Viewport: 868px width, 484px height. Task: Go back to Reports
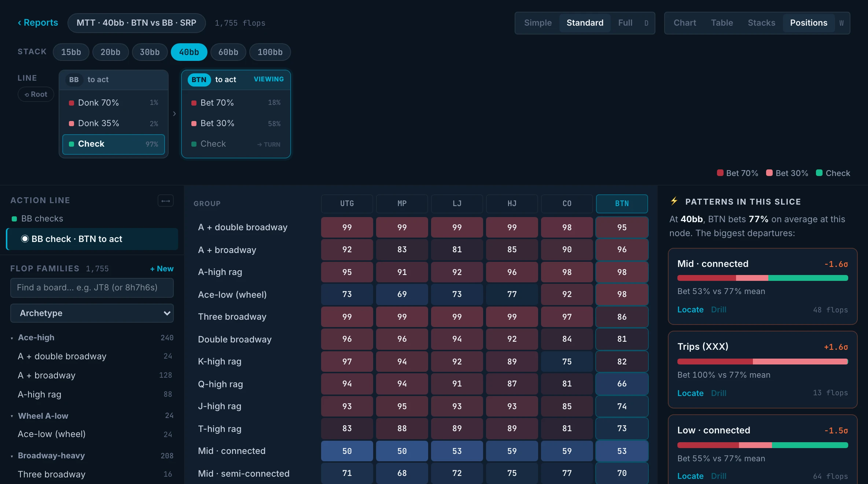tap(38, 23)
